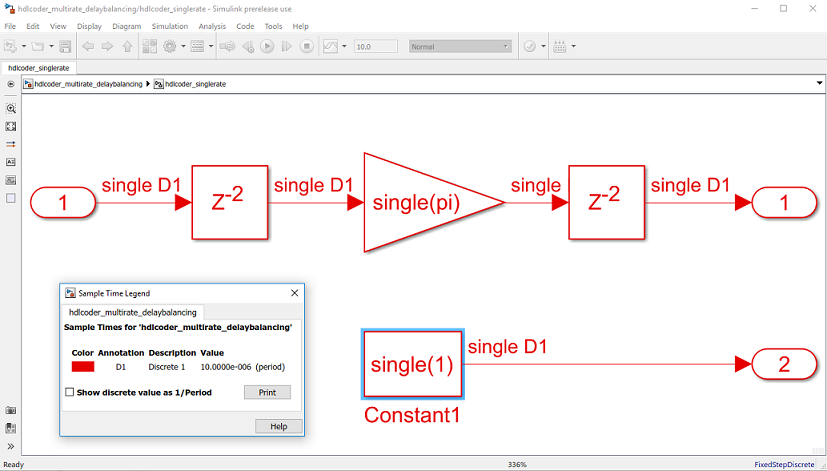Click the Step Forward button
827x471 pixels.
pos(287,46)
